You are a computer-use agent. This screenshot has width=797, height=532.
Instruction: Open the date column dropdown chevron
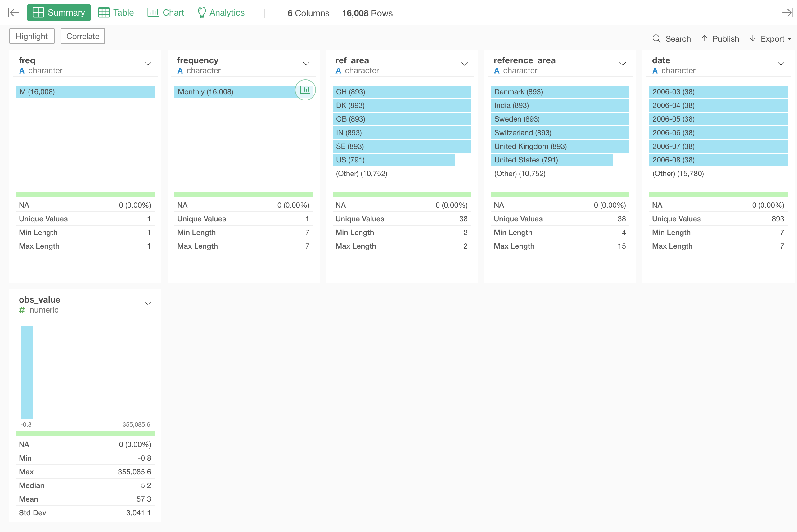click(781, 64)
